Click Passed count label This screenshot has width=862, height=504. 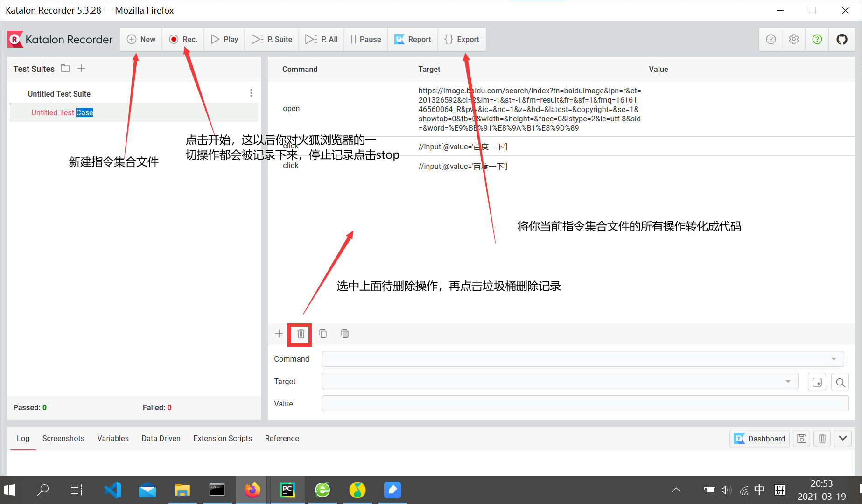(30, 407)
